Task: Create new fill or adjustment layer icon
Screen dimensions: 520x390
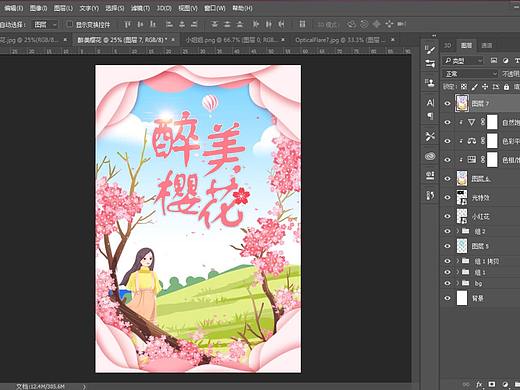Action: [x=505, y=384]
